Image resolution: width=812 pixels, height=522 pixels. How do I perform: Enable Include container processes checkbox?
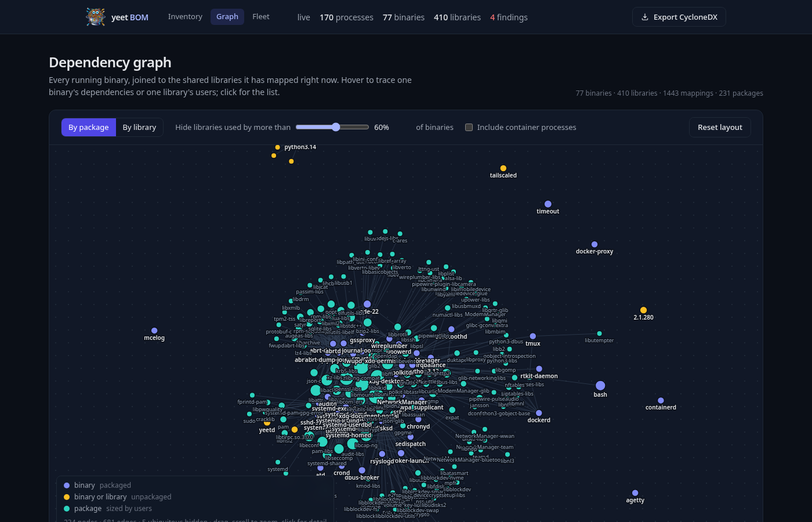(x=469, y=127)
